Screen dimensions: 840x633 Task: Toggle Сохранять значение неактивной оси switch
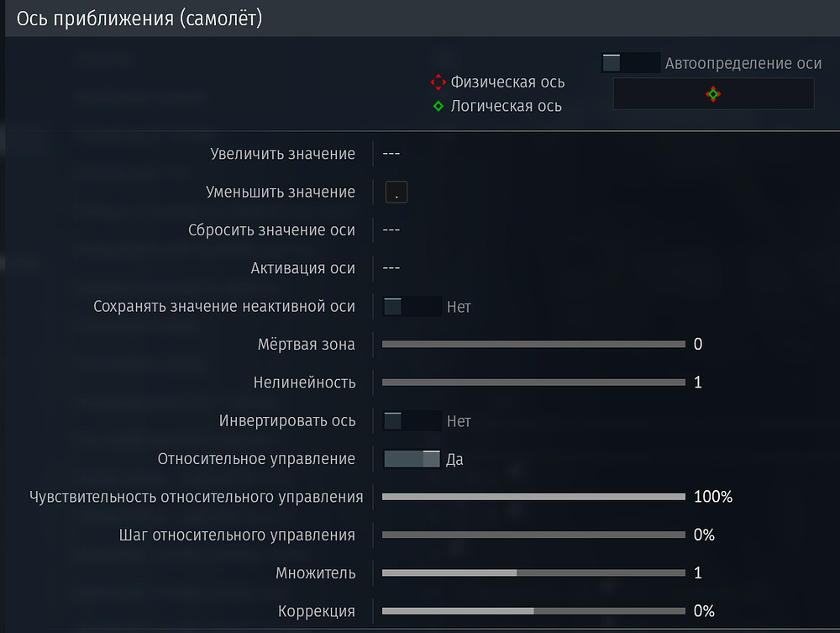pos(412,307)
